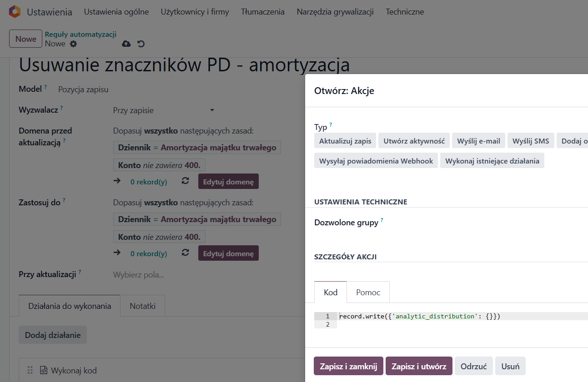This screenshot has height=382, width=588.
Task: Open first 0 rekord(y) link
Action: (x=149, y=182)
